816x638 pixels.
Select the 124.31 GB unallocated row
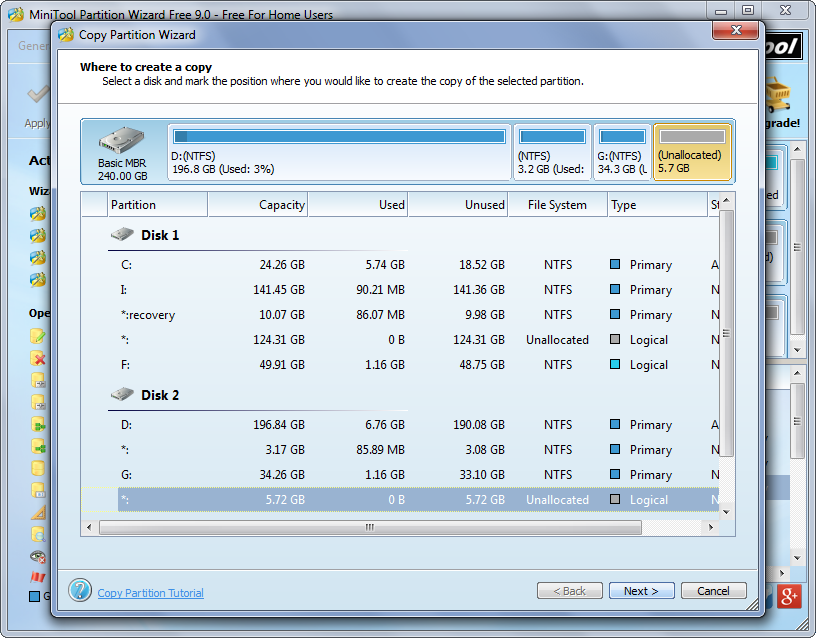click(400, 339)
